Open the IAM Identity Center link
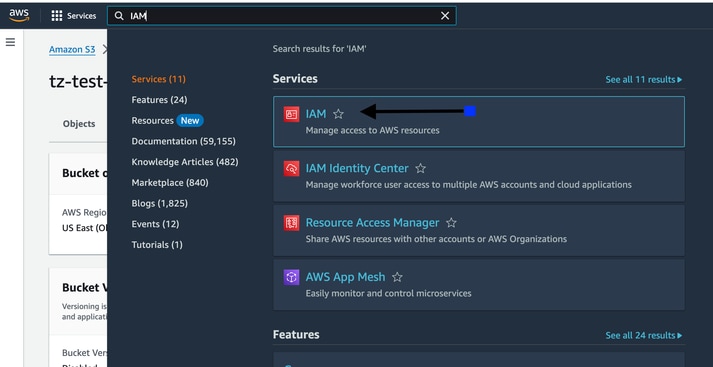The height and width of the screenshot is (367, 713). 357,168
